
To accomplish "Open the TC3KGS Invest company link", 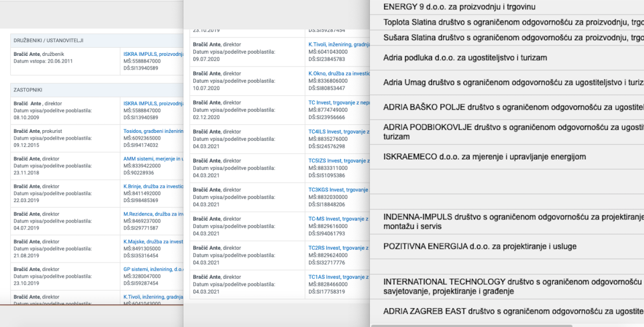I will [x=339, y=190].
